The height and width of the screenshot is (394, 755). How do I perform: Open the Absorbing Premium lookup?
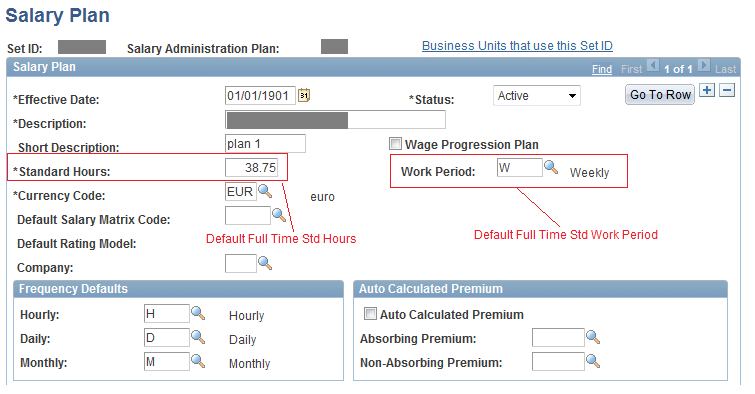[x=593, y=337]
